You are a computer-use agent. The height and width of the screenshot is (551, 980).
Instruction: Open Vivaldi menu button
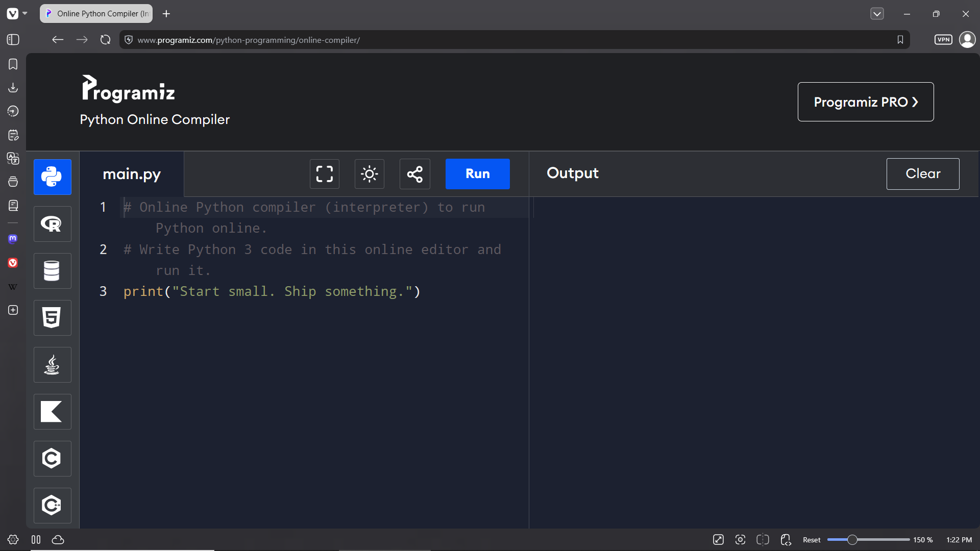tap(16, 14)
